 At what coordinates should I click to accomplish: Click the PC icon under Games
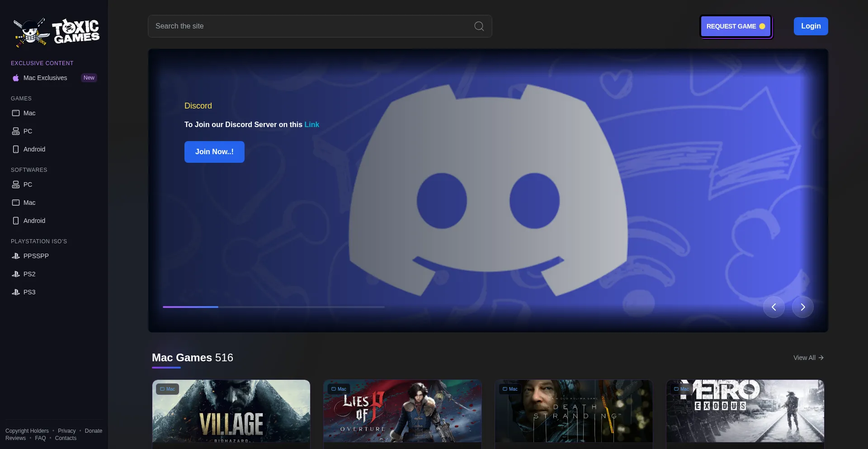click(x=16, y=131)
